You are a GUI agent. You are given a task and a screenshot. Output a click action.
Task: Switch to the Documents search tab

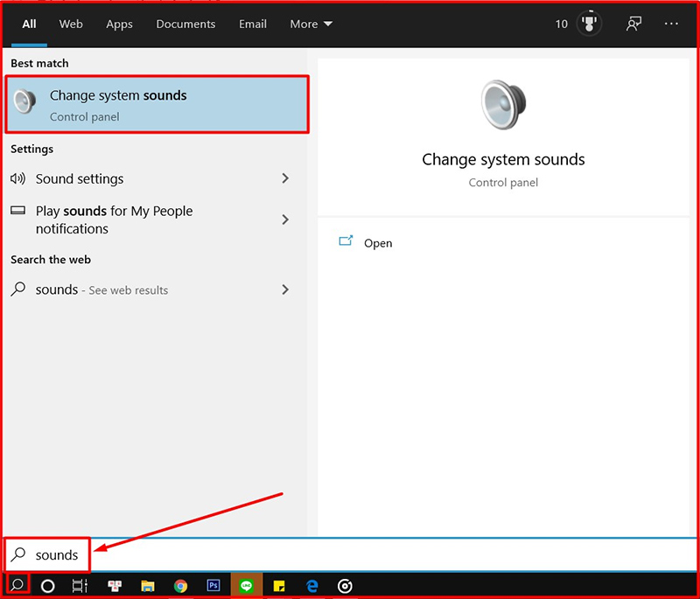pos(185,24)
